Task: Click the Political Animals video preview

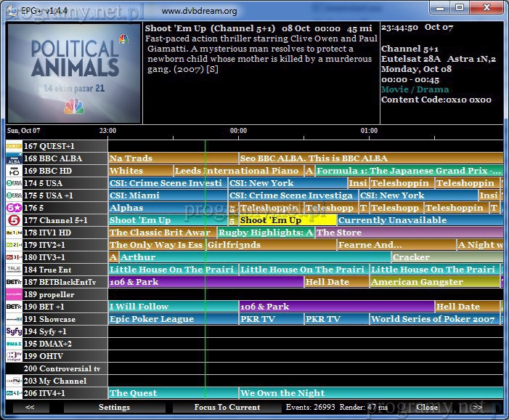Action: pos(73,73)
